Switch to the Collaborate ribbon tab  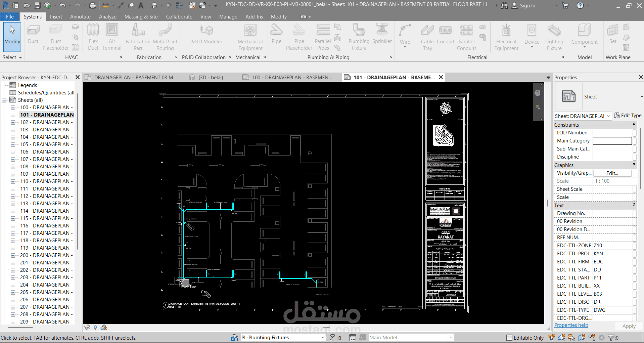click(x=179, y=16)
